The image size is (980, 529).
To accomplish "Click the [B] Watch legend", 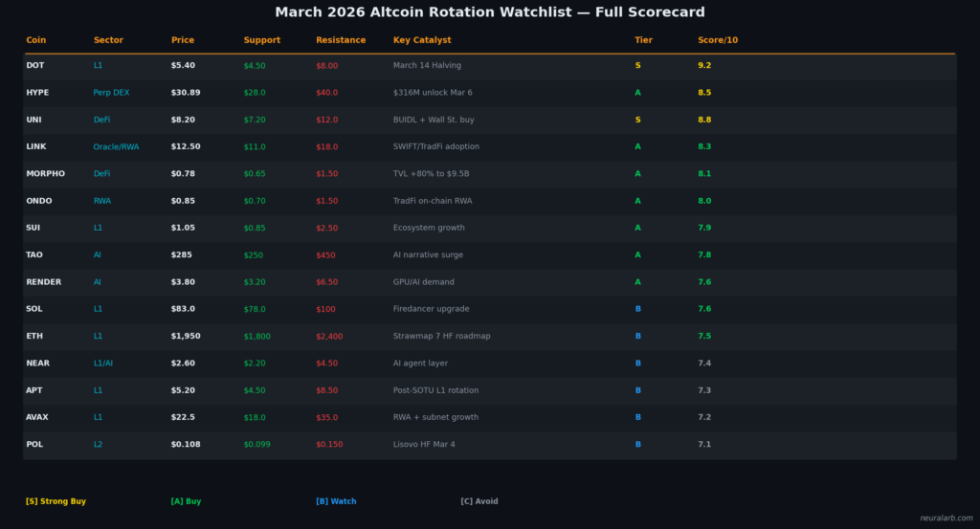I will pyautogui.click(x=336, y=501).
